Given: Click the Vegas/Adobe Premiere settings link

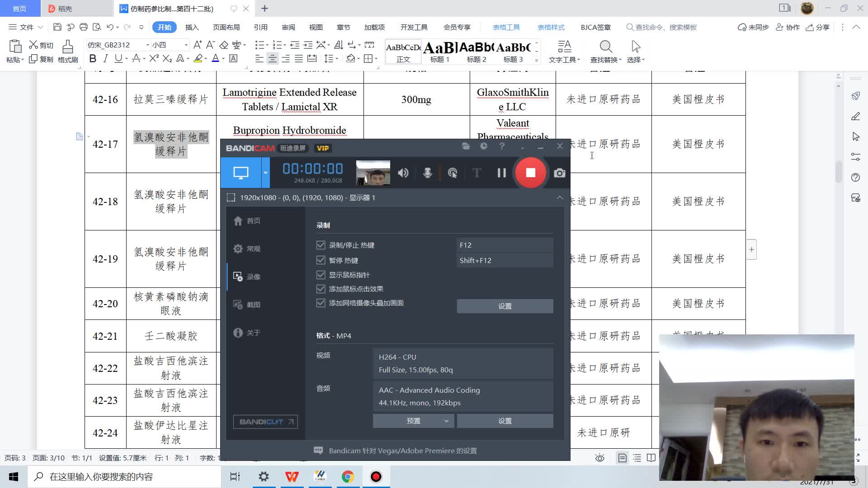Looking at the screenshot, I should click(402, 450).
